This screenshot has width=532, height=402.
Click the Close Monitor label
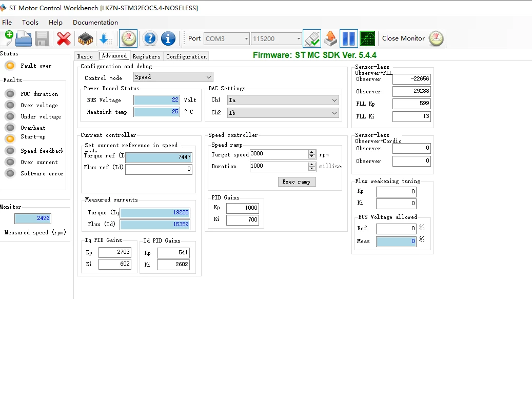[x=403, y=38]
